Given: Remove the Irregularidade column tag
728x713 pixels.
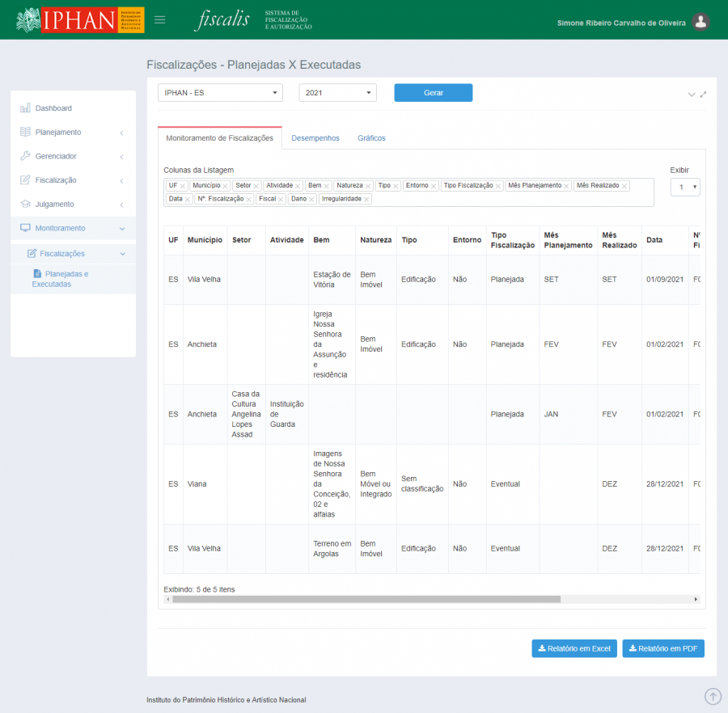Looking at the screenshot, I should pyautogui.click(x=366, y=199).
